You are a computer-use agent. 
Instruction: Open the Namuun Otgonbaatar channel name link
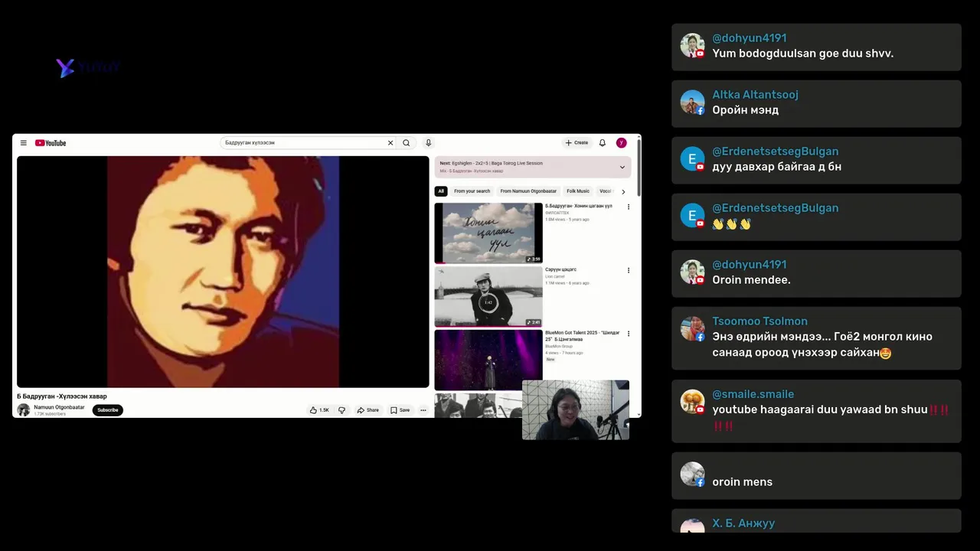59,407
